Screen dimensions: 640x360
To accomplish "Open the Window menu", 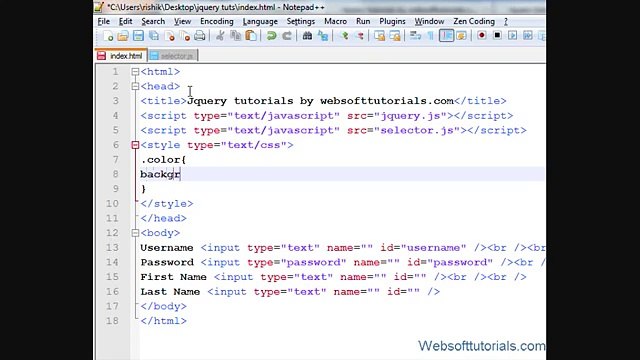I will pos(429,21).
